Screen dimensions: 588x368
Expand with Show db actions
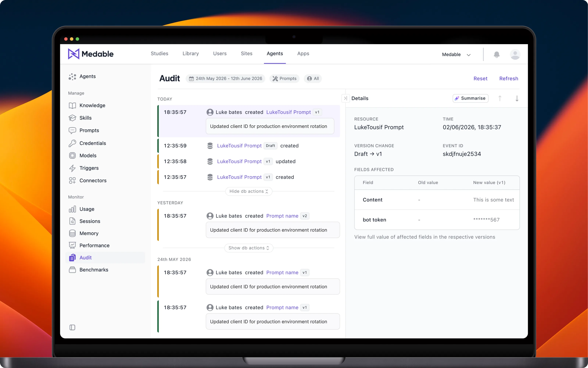pyautogui.click(x=249, y=248)
